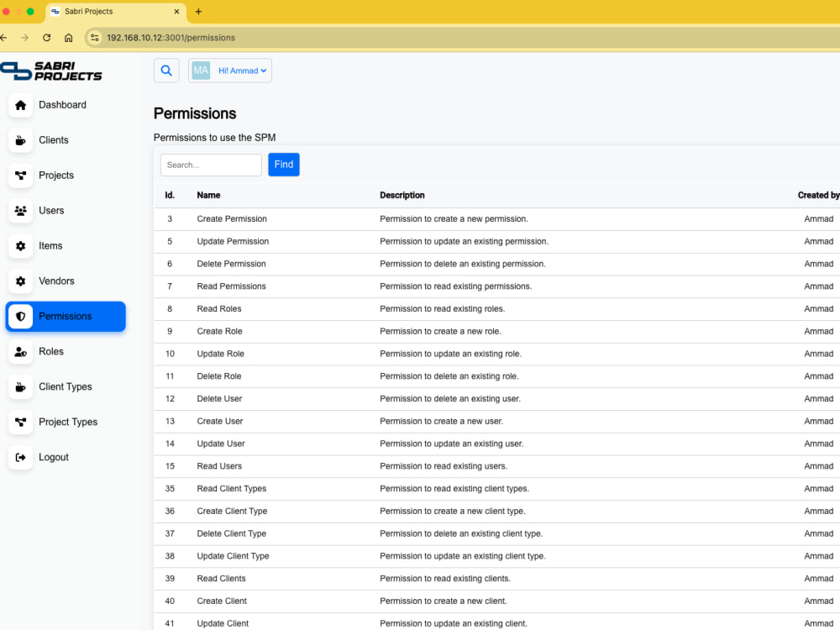The height and width of the screenshot is (630, 840).
Task: Click description 'Permission to create a new client.'
Action: pyautogui.click(x=444, y=601)
